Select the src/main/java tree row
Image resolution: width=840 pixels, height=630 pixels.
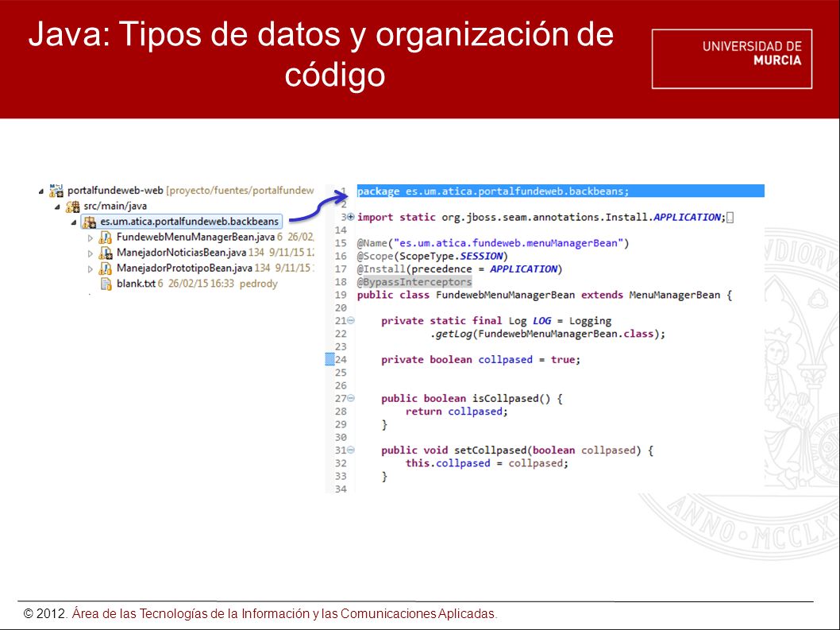pyautogui.click(x=115, y=206)
